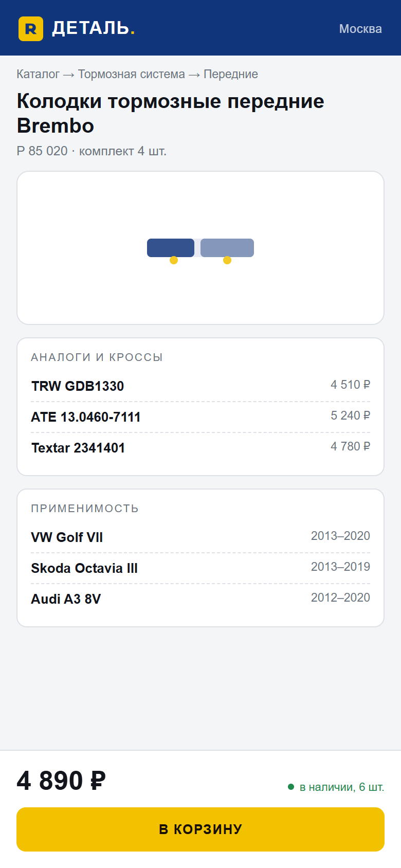Tap the в наличии, 6 шт. label
401x868 pixels.
(342, 787)
